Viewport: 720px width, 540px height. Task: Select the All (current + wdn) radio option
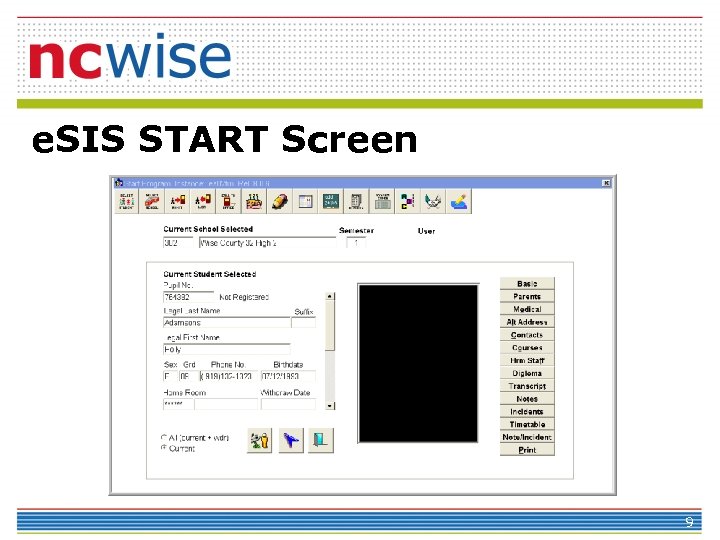[x=163, y=437]
